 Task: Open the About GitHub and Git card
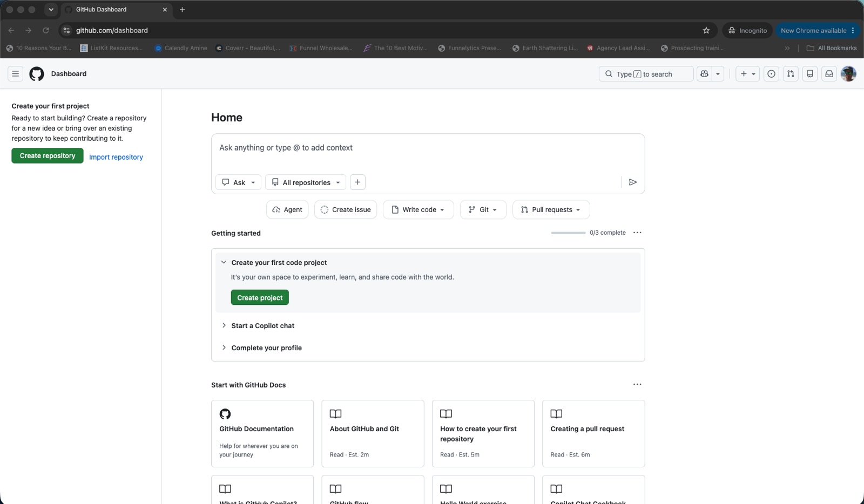tap(373, 433)
